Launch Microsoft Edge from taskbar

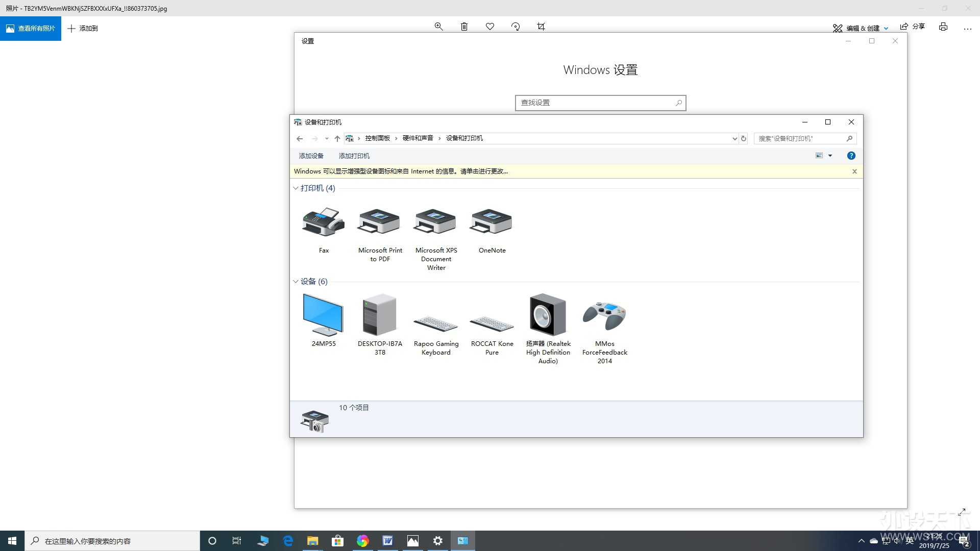pyautogui.click(x=288, y=541)
